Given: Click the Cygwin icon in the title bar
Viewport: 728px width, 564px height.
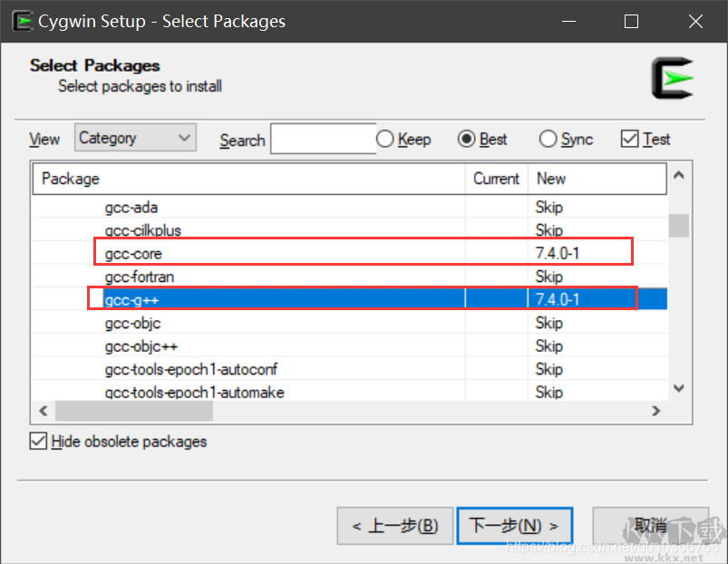Looking at the screenshot, I should 22,20.
